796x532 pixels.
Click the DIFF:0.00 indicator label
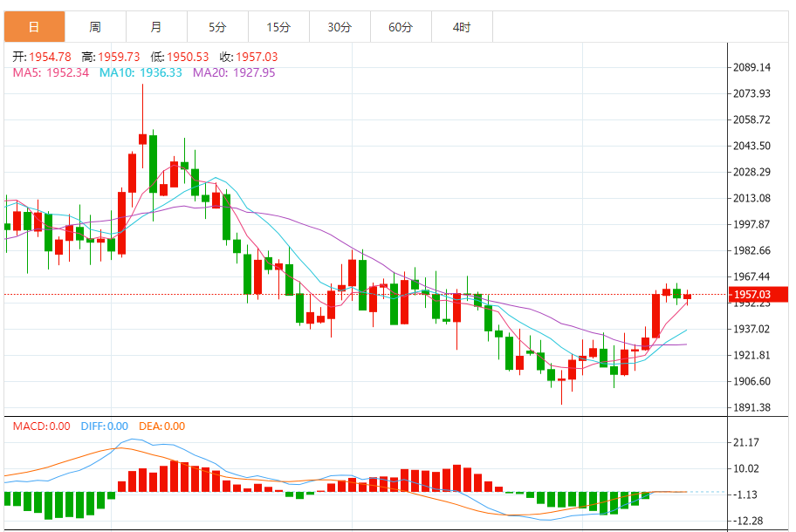[105, 426]
